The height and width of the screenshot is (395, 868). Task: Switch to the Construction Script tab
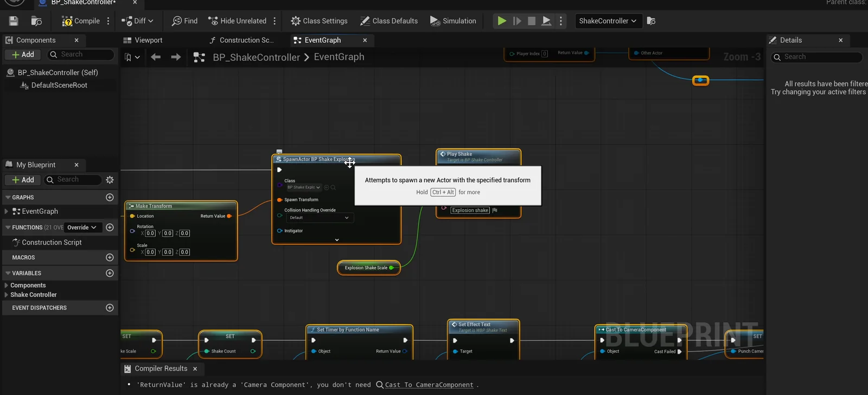tap(241, 40)
